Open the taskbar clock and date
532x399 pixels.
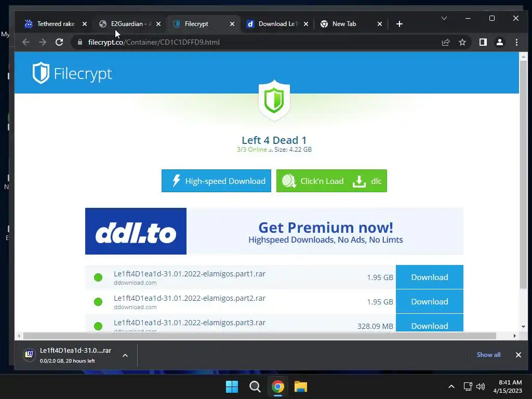(x=508, y=387)
